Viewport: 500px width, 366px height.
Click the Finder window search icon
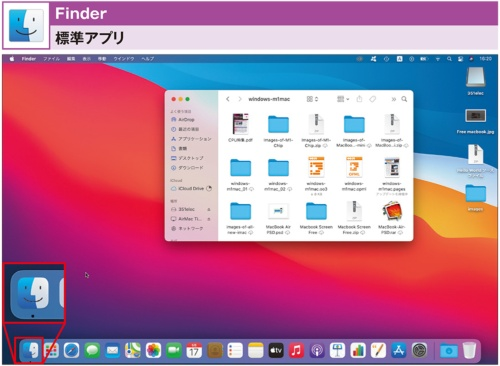click(x=404, y=99)
